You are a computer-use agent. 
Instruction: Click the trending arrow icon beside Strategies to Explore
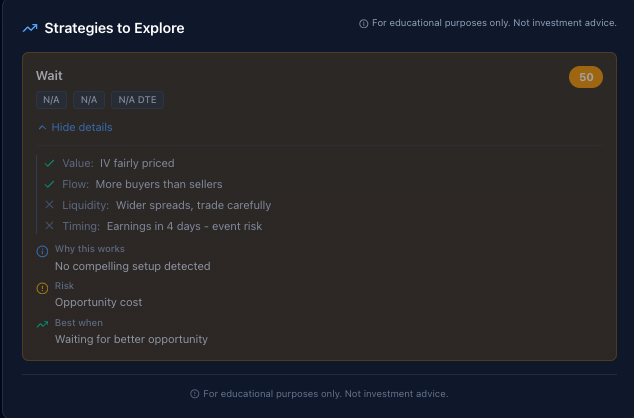(x=30, y=29)
